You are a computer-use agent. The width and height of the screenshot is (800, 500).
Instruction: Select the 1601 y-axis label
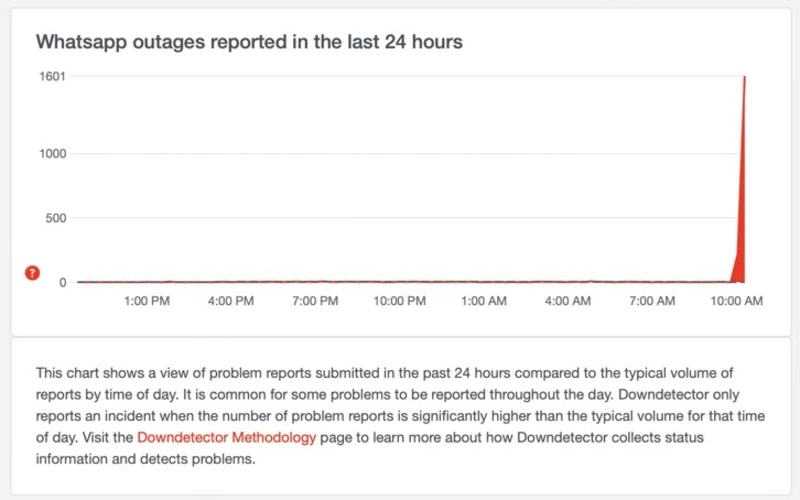pyautogui.click(x=53, y=76)
